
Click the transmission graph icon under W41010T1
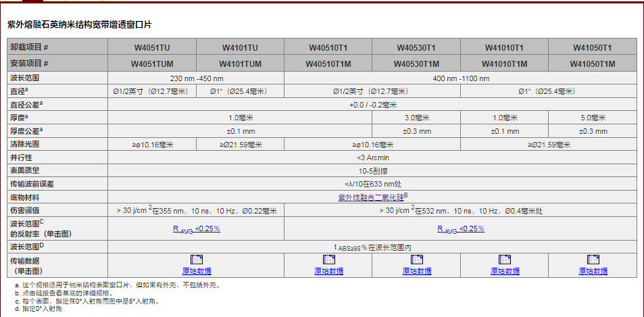point(504,260)
